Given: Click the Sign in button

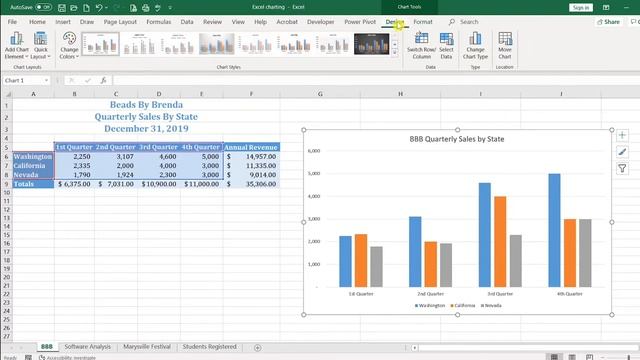Looking at the screenshot, I should click(x=580, y=7).
